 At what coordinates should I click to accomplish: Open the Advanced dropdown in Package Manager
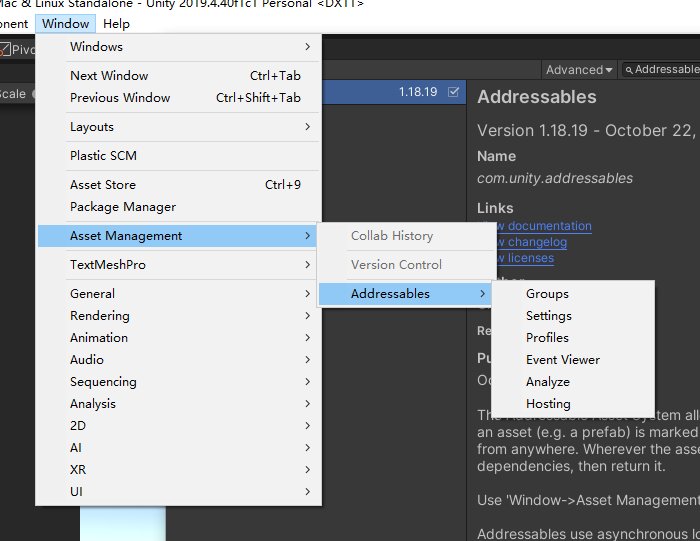click(x=579, y=70)
